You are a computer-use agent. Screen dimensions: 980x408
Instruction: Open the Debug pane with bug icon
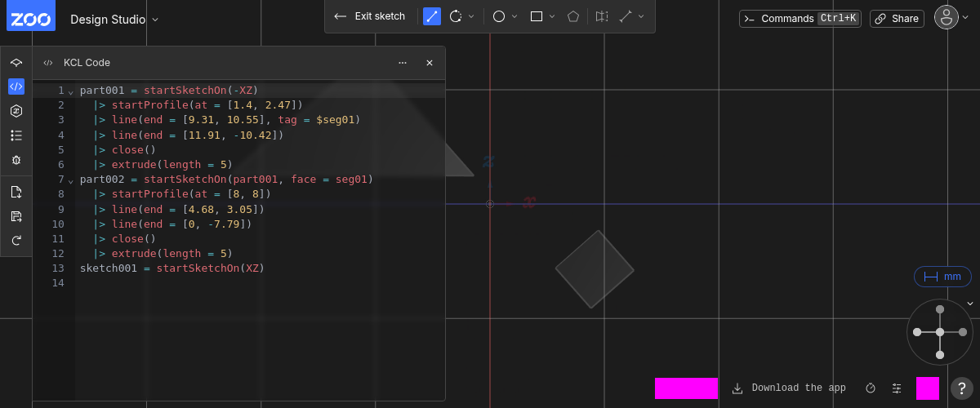coord(16,160)
